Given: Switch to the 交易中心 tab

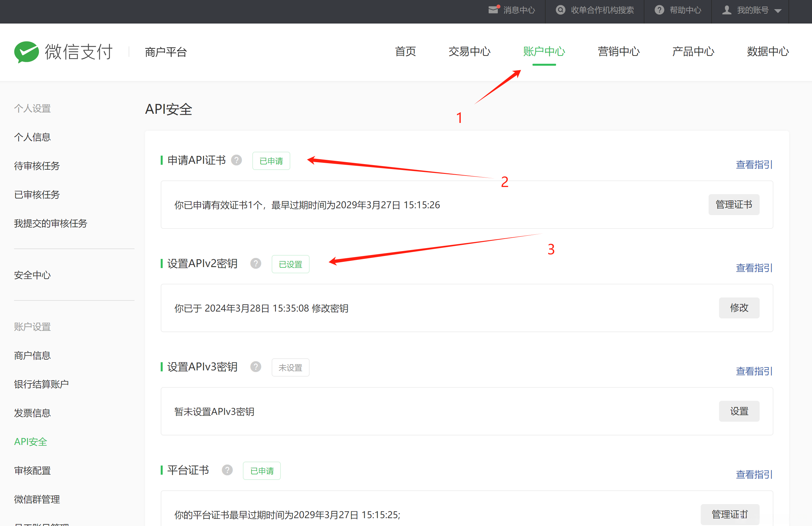Looking at the screenshot, I should 469,51.
